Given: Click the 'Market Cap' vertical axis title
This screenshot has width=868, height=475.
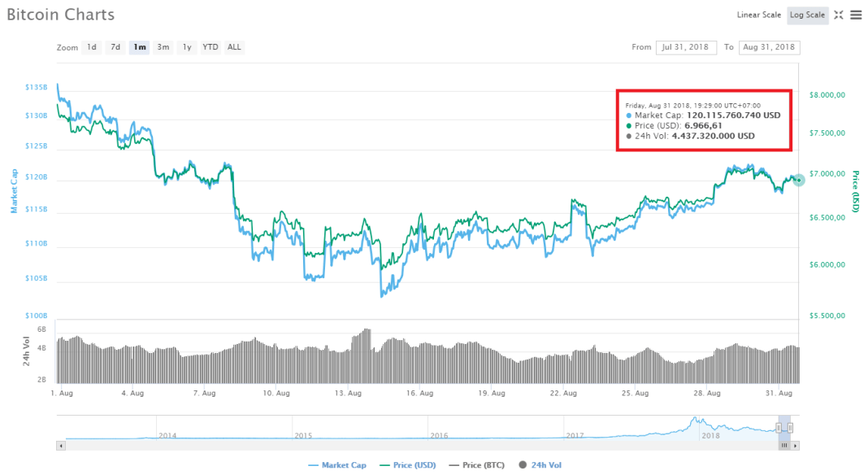Looking at the screenshot, I should pyautogui.click(x=15, y=191).
